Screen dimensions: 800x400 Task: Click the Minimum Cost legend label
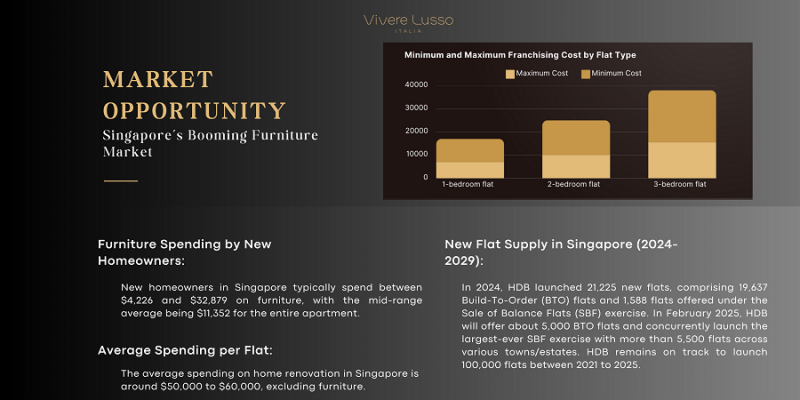point(617,73)
